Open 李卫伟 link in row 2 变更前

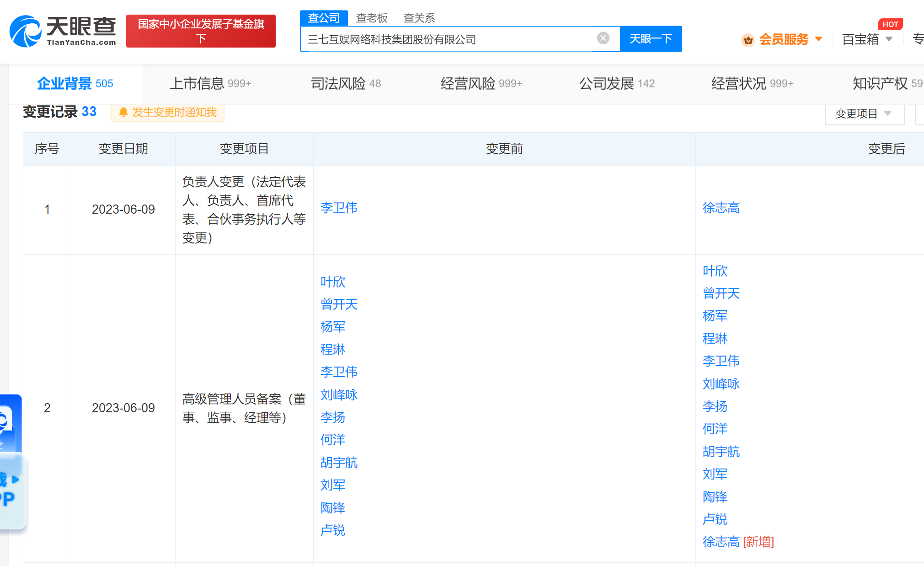339,372
